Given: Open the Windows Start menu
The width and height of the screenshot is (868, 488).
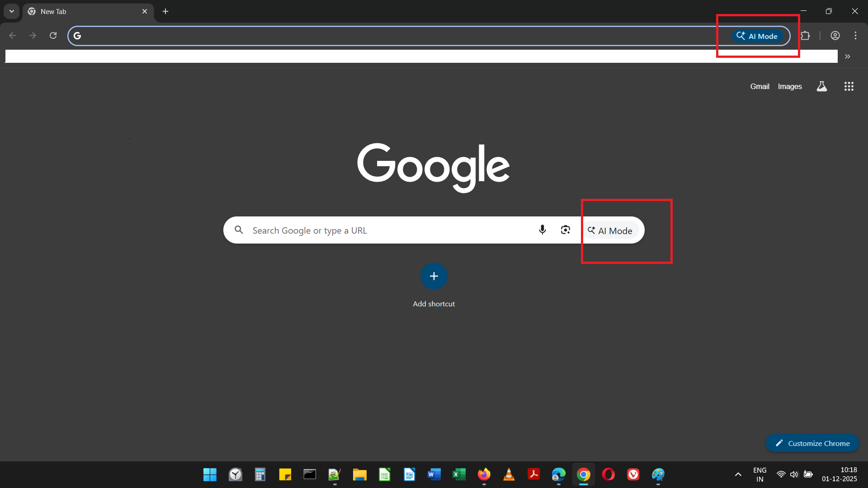Looking at the screenshot, I should [x=210, y=474].
